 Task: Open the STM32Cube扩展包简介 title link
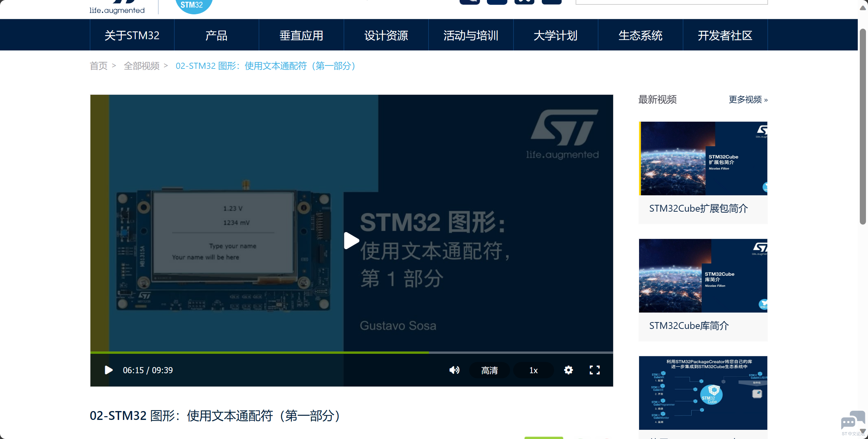coord(698,208)
